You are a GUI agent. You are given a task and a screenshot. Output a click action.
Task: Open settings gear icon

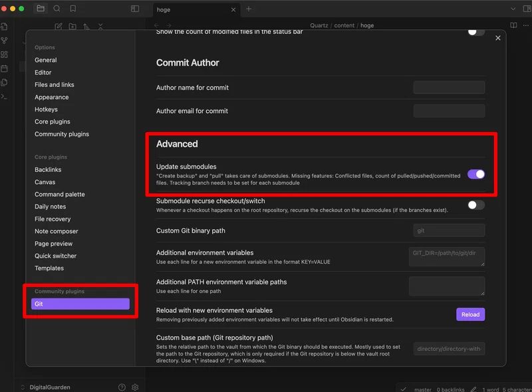click(135, 387)
